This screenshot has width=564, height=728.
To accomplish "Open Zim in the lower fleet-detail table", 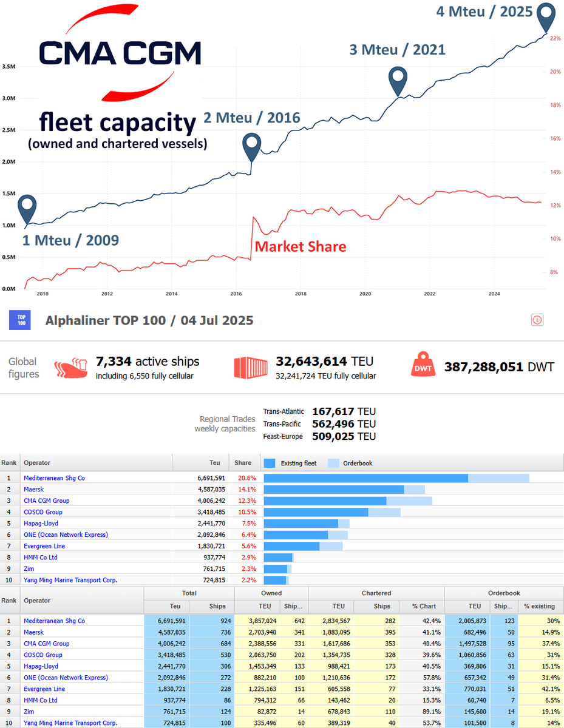I will point(29,712).
